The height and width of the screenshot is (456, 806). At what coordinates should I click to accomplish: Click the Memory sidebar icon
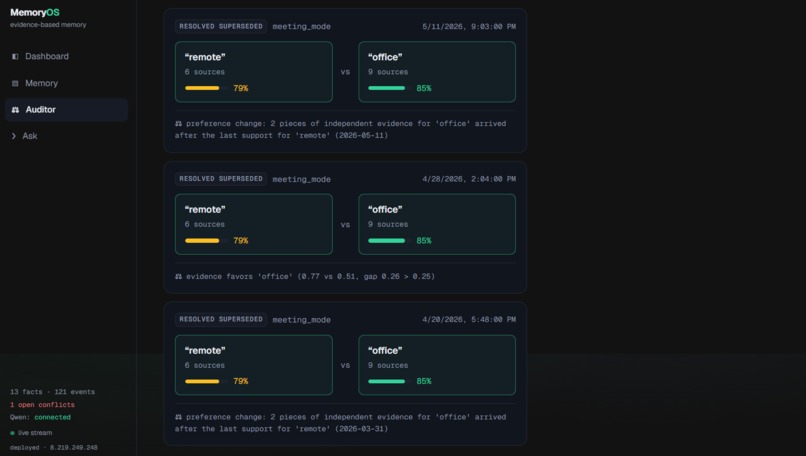pos(15,83)
